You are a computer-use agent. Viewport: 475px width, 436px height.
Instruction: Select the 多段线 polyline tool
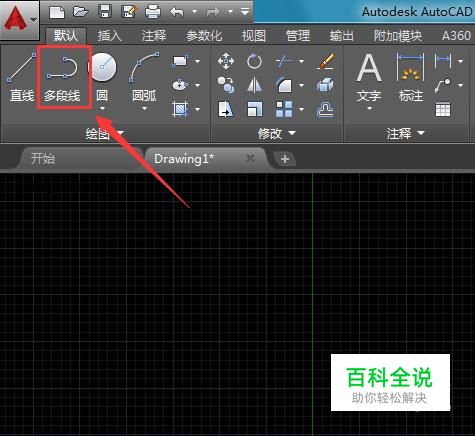tap(63, 77)
